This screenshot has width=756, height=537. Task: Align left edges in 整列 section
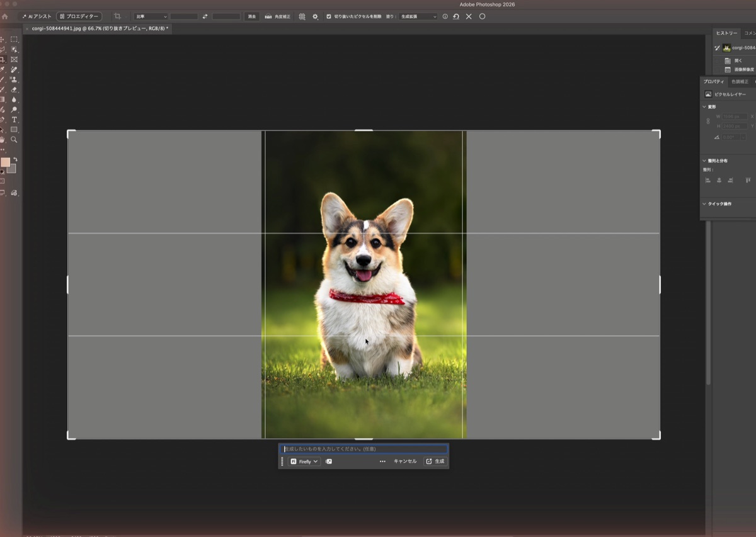click(707, 180)
